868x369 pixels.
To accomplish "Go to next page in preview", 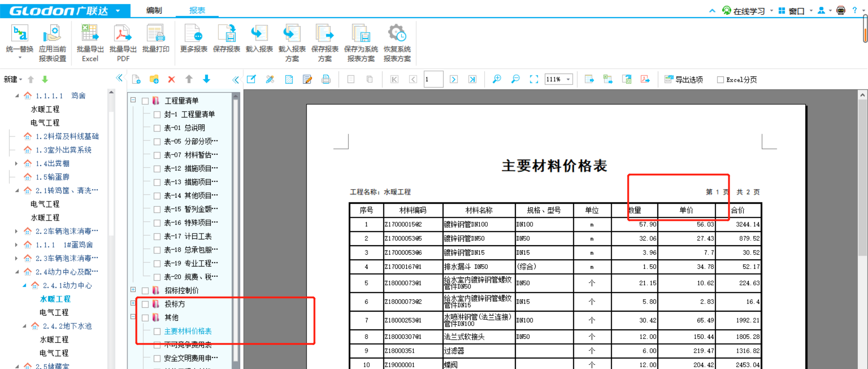I will (454, 79).
